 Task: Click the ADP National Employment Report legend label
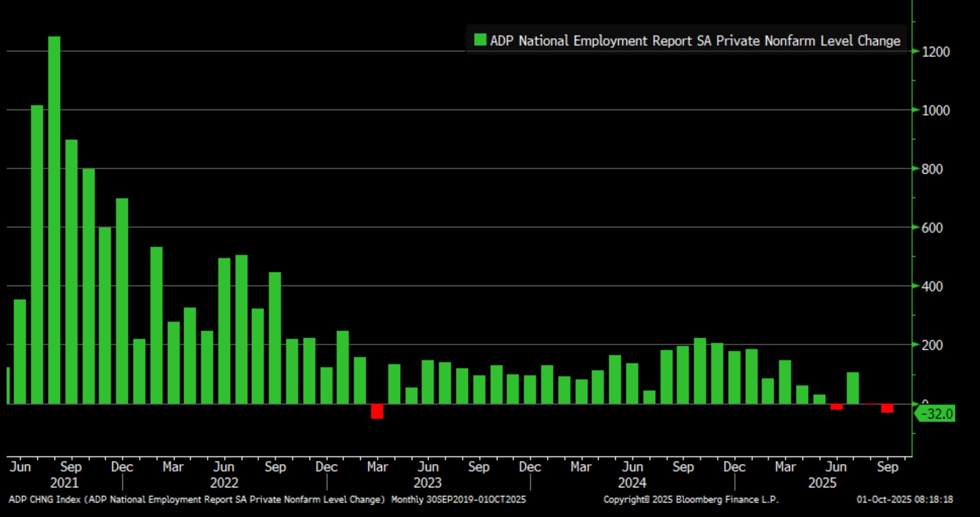tap(695, 41)
